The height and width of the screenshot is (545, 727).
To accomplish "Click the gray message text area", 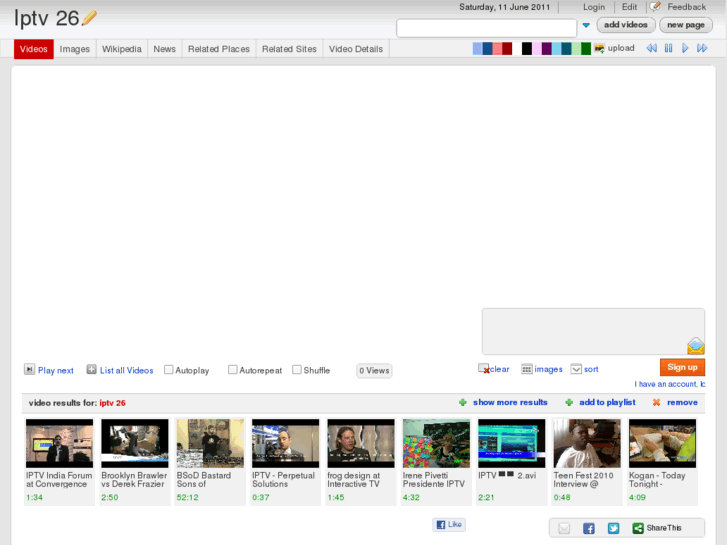I will click(x=593, y=331).
